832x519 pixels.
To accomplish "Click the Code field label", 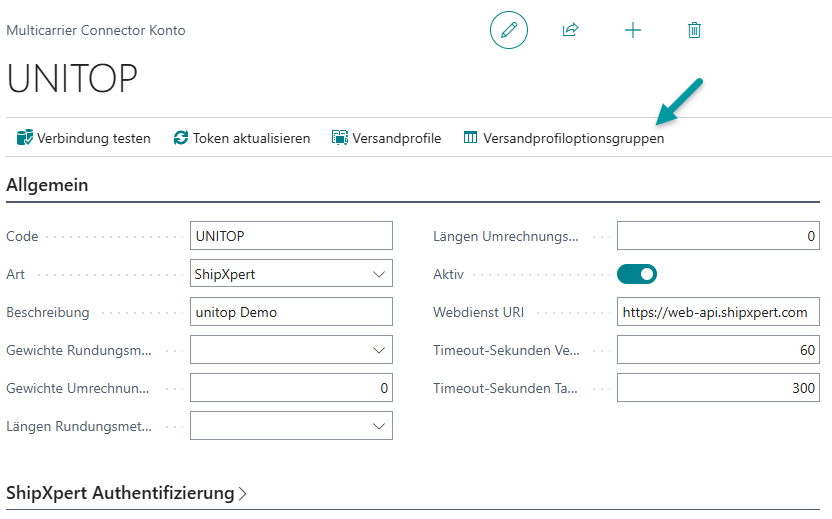I will [x=22, y=236].
